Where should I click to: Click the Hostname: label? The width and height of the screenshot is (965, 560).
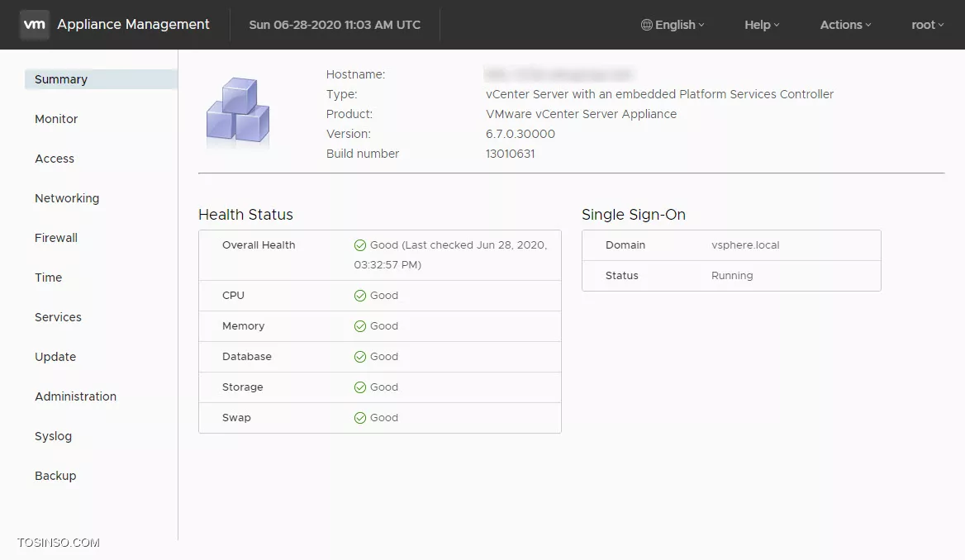click(355, 74)
